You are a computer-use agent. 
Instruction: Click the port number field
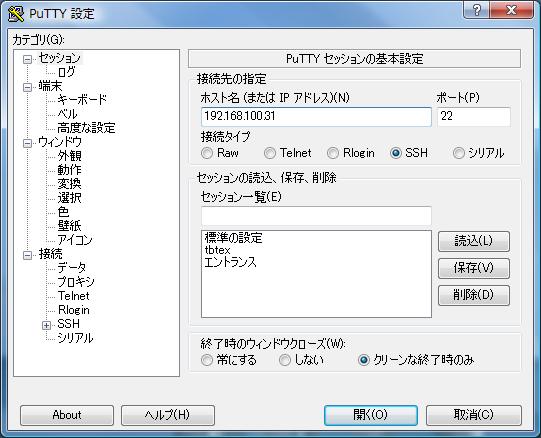tap(474, 116)
